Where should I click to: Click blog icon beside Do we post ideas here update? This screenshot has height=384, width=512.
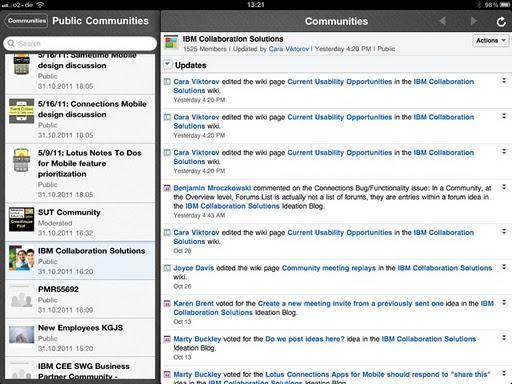point(167,339)
